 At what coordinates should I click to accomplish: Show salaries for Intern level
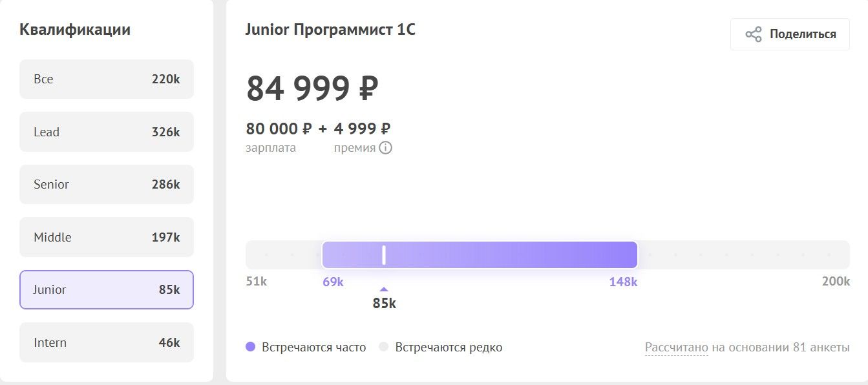coord(107,342)
